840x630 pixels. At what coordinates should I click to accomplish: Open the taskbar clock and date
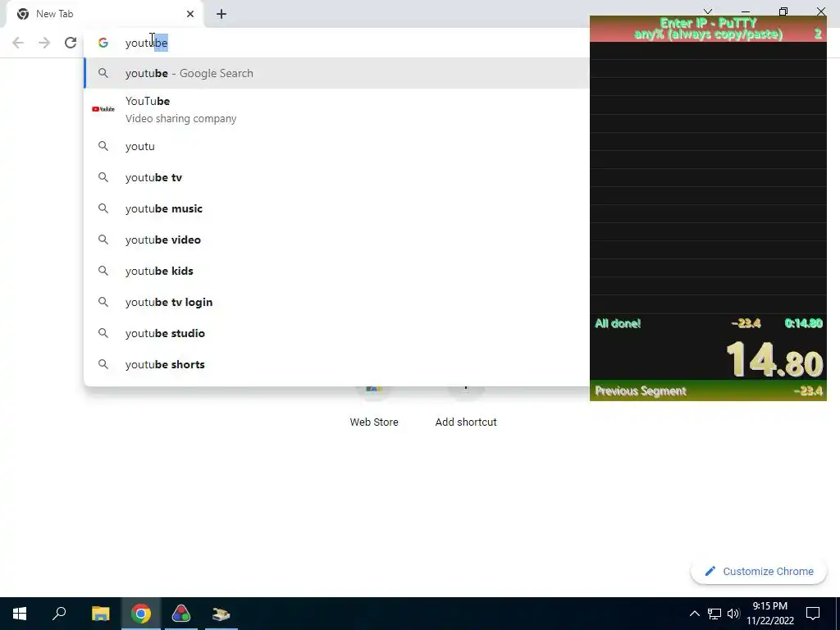pyautogui.click(x=769, y=614)
